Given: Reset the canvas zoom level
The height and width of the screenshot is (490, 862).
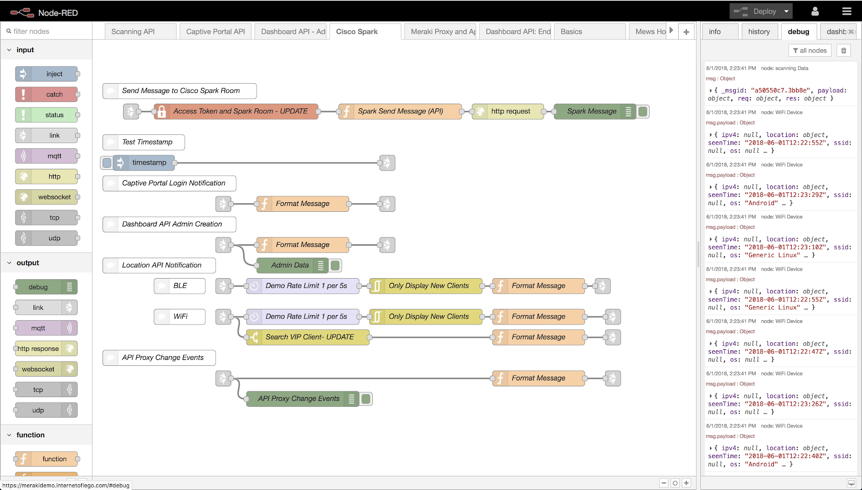Looking at the screenshot, I should tap(675, 483).
